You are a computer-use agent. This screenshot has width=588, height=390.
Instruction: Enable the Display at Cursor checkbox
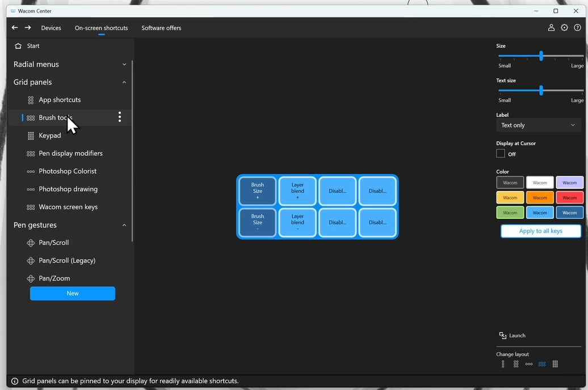(501, 154)
